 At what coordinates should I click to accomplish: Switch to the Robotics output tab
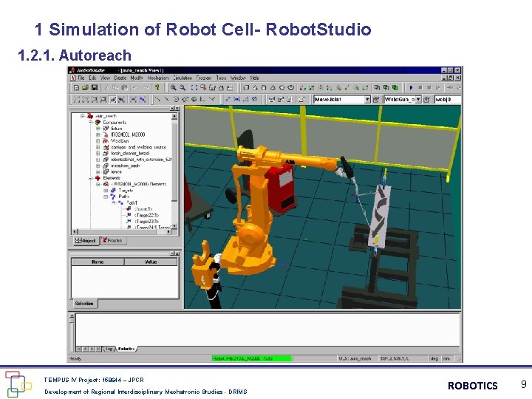(126, 349)
